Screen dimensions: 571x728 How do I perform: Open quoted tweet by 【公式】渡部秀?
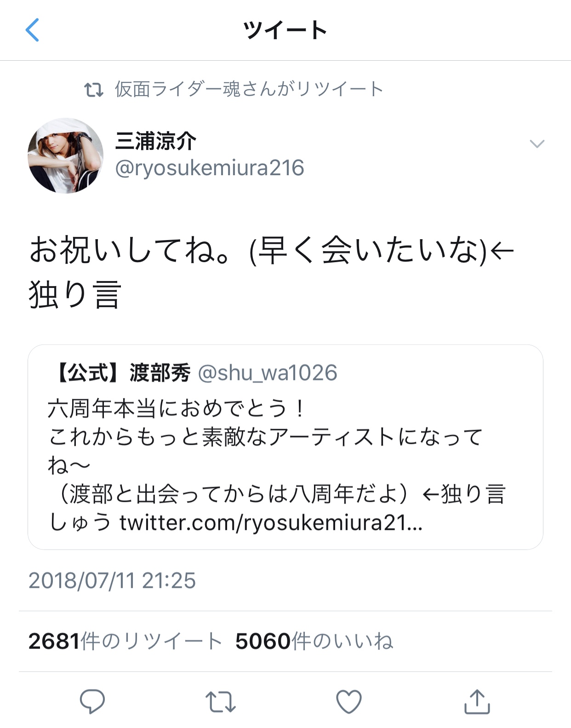pos(285,447)
